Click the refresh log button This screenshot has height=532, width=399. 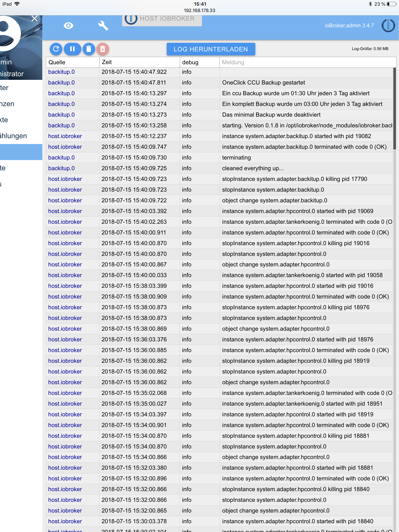point(56,49)
